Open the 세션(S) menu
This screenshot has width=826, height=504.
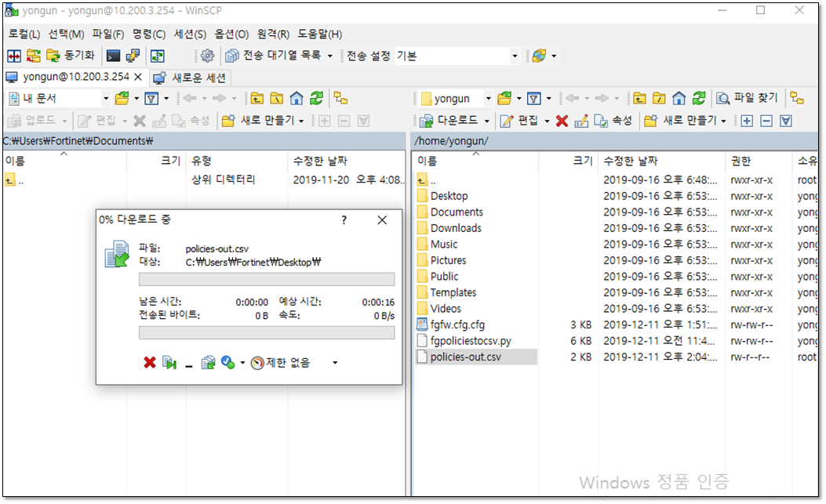click(x=190, y=34)
